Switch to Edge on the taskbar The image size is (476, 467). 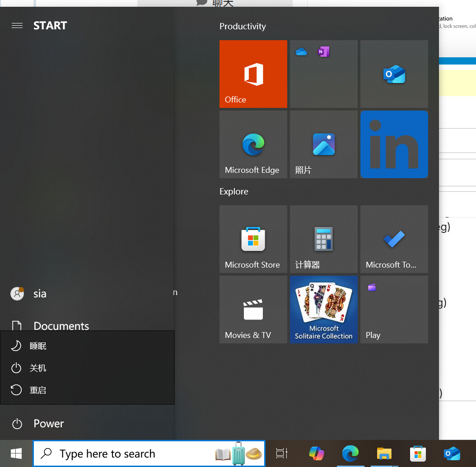[350, 453]
